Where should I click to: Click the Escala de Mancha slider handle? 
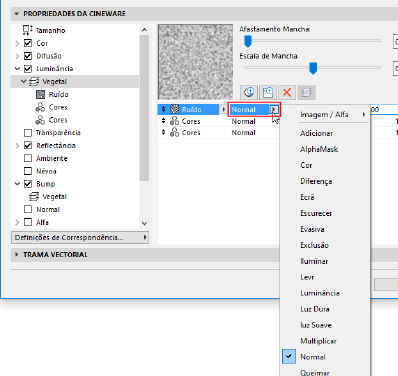coord(313,68)
